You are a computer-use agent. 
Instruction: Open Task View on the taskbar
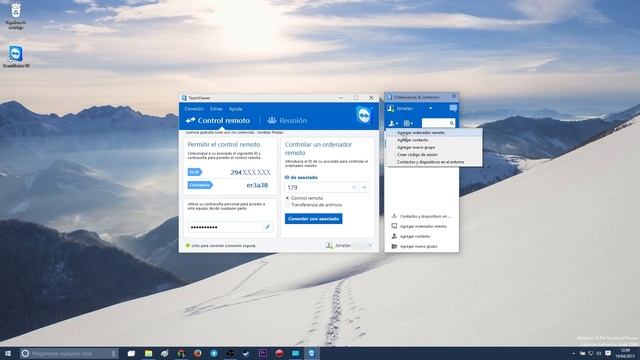(131, 353)
